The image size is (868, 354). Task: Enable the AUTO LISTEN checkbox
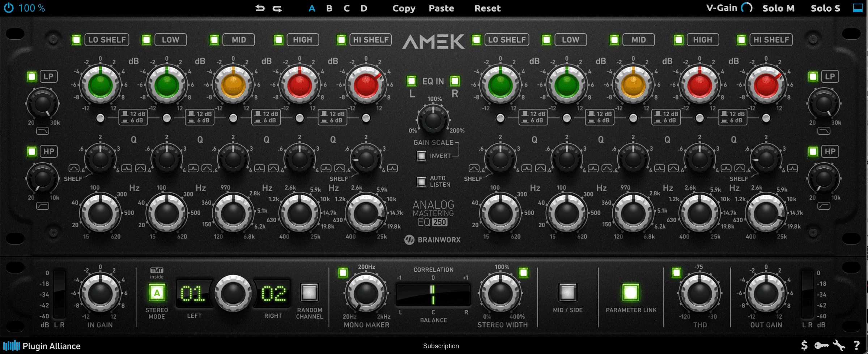(421, 181)
